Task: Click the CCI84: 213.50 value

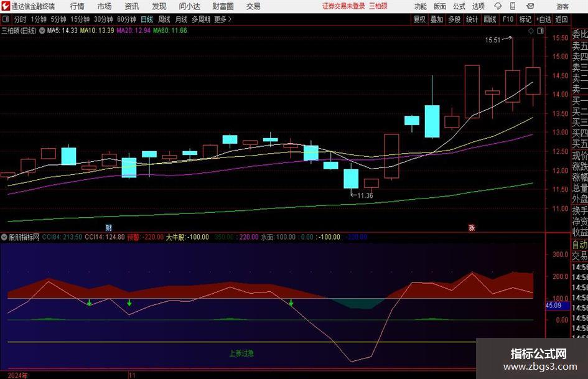Action: 62,237
